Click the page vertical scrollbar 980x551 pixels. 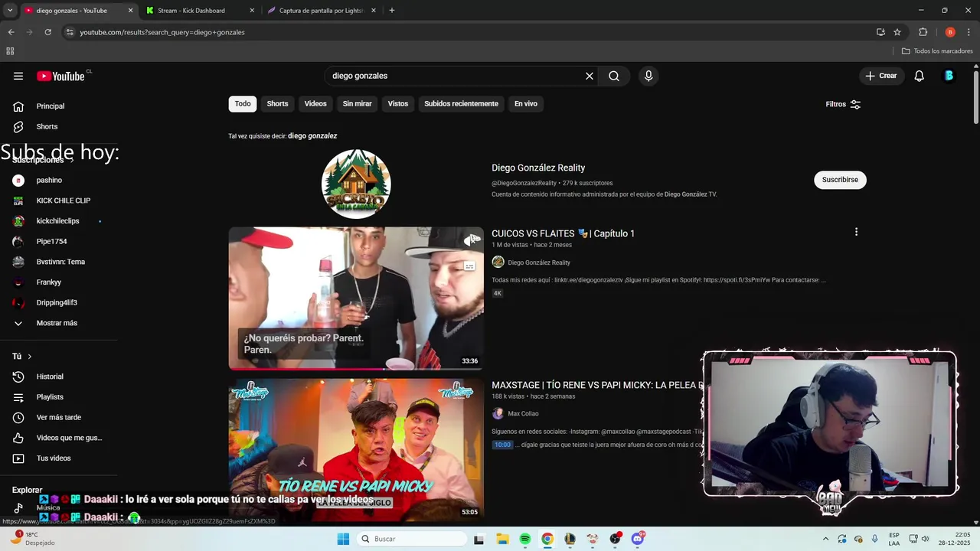(x=976, y=96)
